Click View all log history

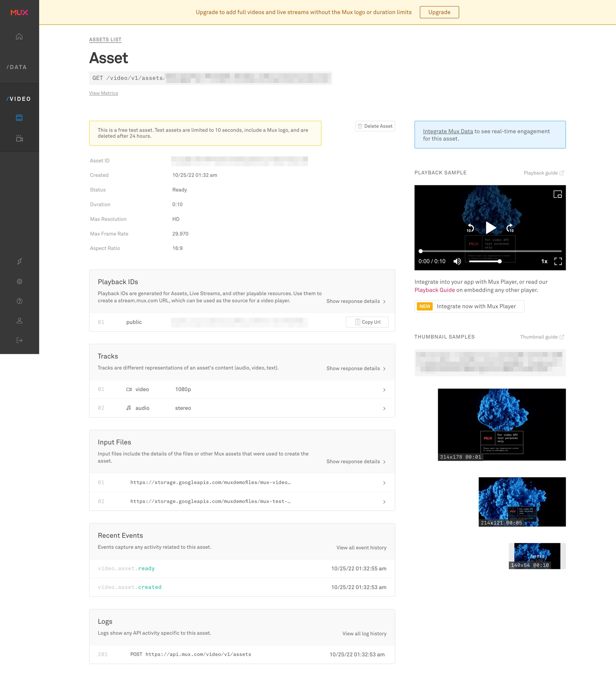[x=364, y=634]
